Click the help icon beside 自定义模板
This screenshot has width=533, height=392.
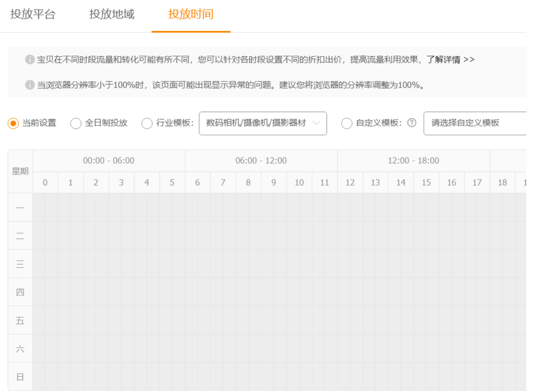pyautogui.click(x=411, y=123)
